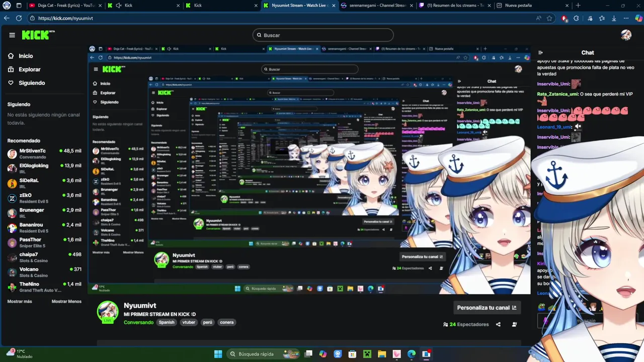Viewport: 644px width, 362px height.
Task: Click the KICK logo
Action: (38, 35)
